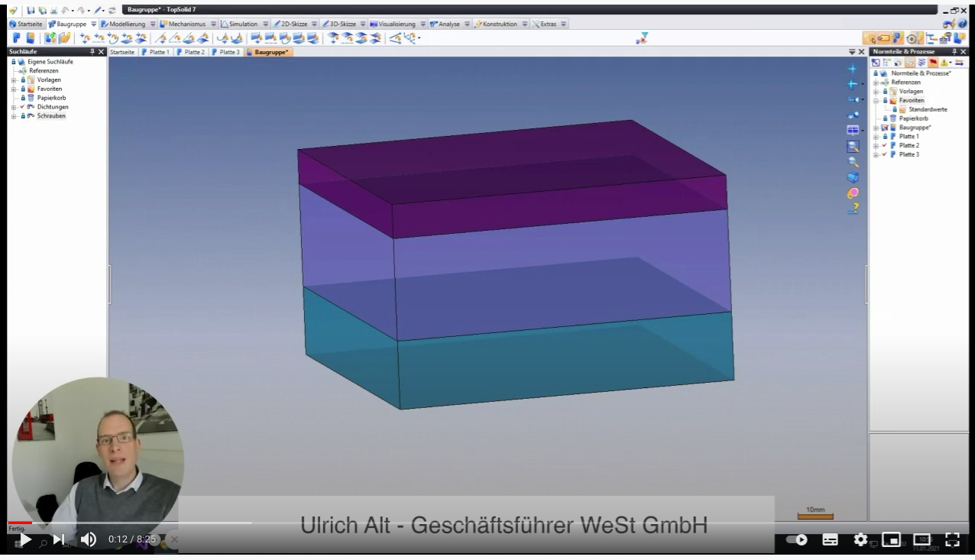Viewport: 975px width, 560px height.
Task: Switch video to miniplayer mode
Action: pos(891,539)
